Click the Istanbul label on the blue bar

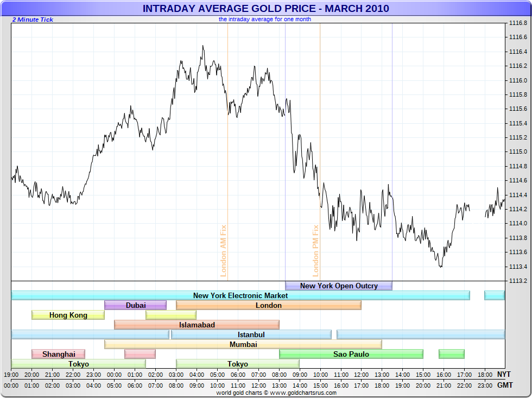pyautogui.click(x=251, y=334)
